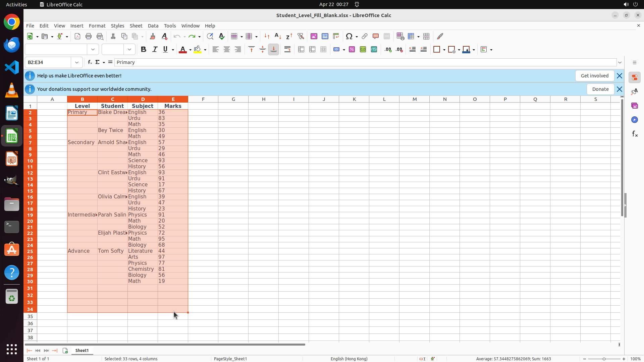Click the AutoFilter icon
The height and width of the screenshot is (362, 644).
coord(301,36)
